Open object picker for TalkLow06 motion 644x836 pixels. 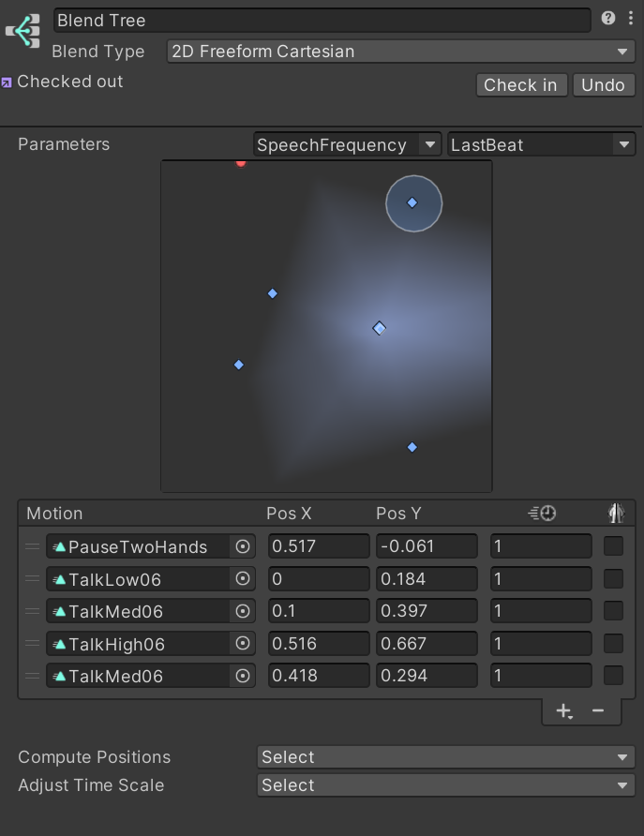[243, 579]
